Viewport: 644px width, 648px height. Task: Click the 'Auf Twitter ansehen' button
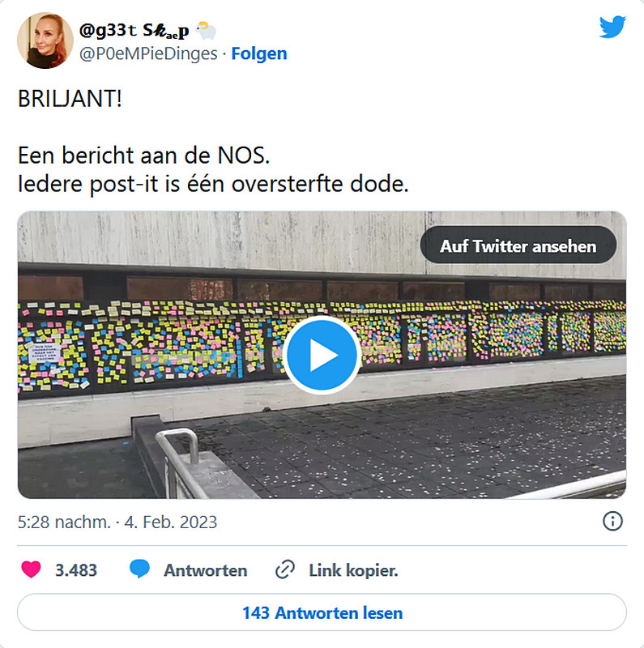point(518,245)
